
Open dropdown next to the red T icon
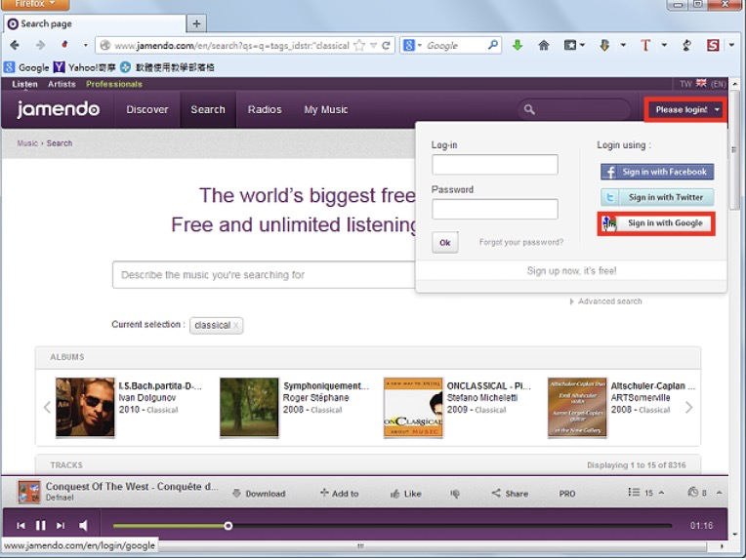(664, 46)
